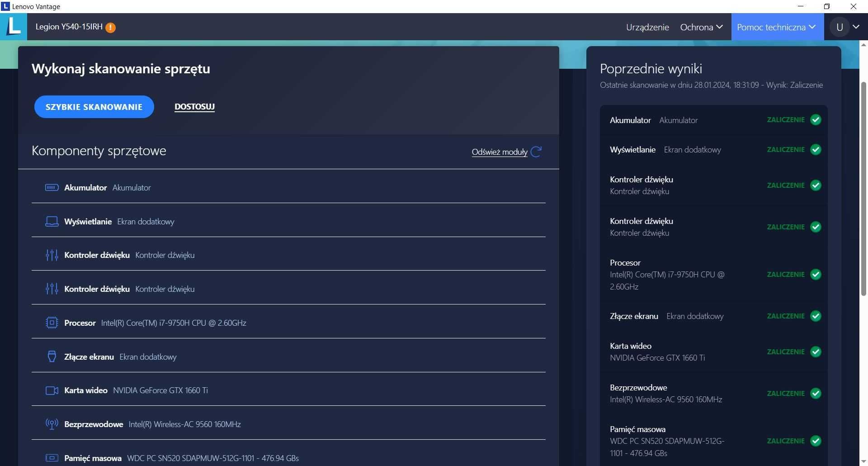Image resolution: width=868 pixels, height=466 pixels.
Task: Click the green checkmark for Złącze ekranu result
Action: pos(816,316)
